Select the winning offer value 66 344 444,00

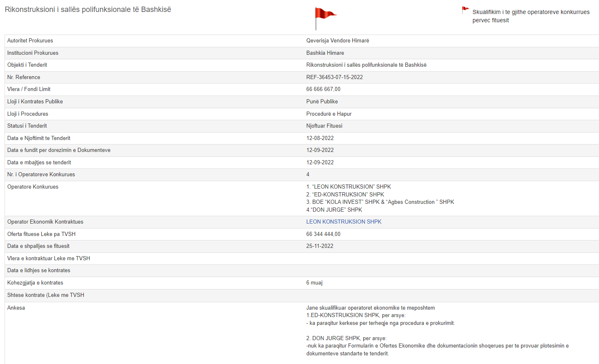point(323,234)
